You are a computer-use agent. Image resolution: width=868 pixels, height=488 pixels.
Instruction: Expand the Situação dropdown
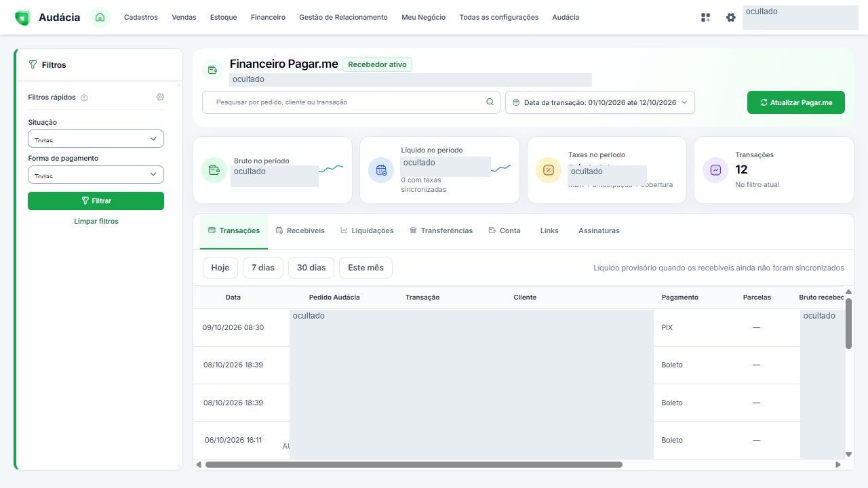click(x=96, y=138)
